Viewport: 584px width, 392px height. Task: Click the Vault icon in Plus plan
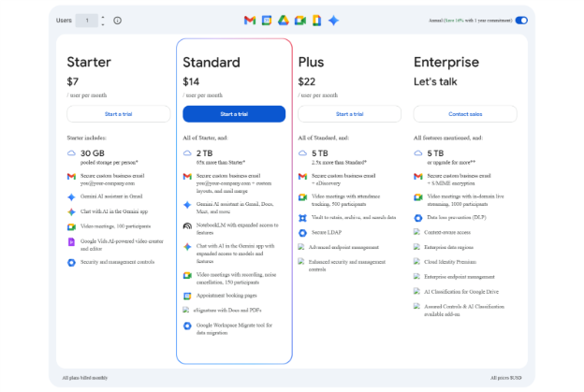click(302, 218)
